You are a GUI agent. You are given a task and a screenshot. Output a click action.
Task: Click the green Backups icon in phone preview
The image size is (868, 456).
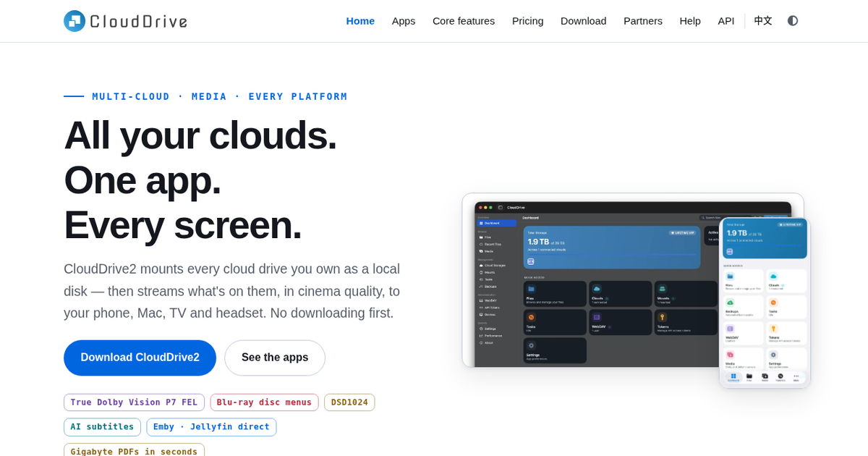730,303
